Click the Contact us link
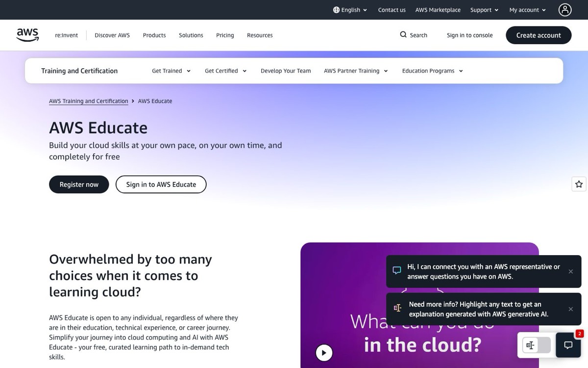Image resolution: width=588 pixels, height=368 pixels. coord(392,10)
